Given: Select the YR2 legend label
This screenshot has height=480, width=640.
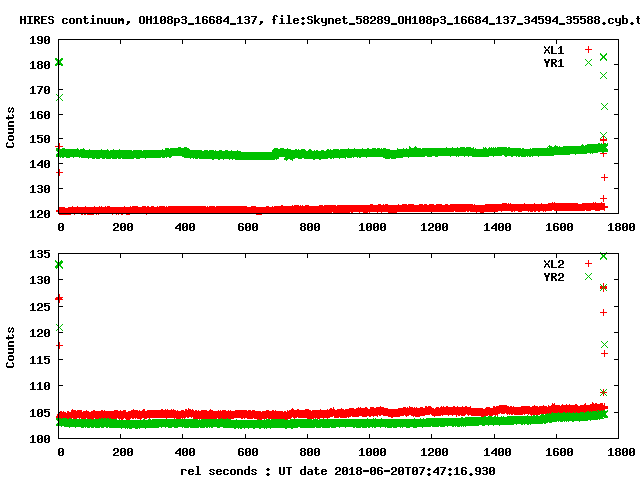Looking at the screenshot, I should coord(553,277).
